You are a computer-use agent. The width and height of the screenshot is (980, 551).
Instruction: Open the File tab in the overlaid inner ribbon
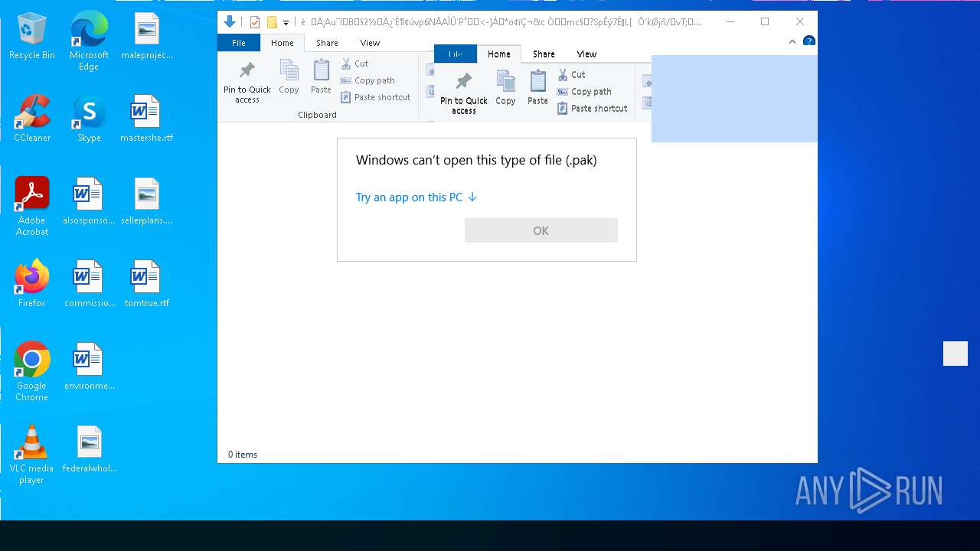[x=456, y=54]
